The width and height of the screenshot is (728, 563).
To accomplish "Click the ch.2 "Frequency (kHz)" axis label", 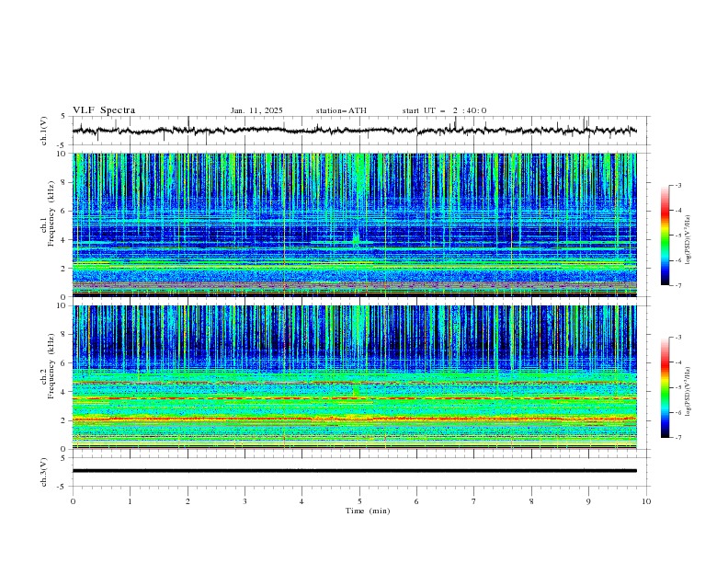I will coord(51,365).
